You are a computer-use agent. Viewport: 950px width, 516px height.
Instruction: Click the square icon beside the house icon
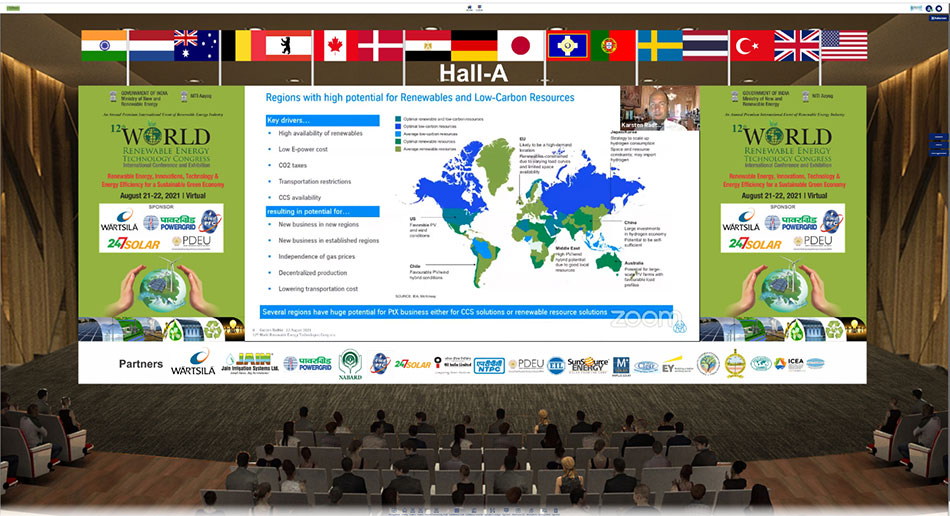pyautogui.click(x=480, y=8)
